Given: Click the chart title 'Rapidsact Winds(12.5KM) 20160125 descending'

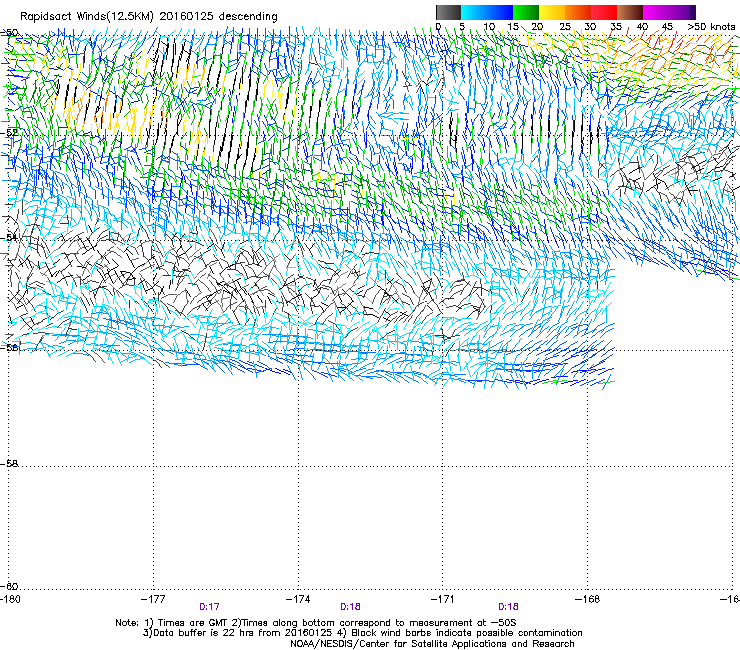Looking at the screenshot, I should [149, 17].
